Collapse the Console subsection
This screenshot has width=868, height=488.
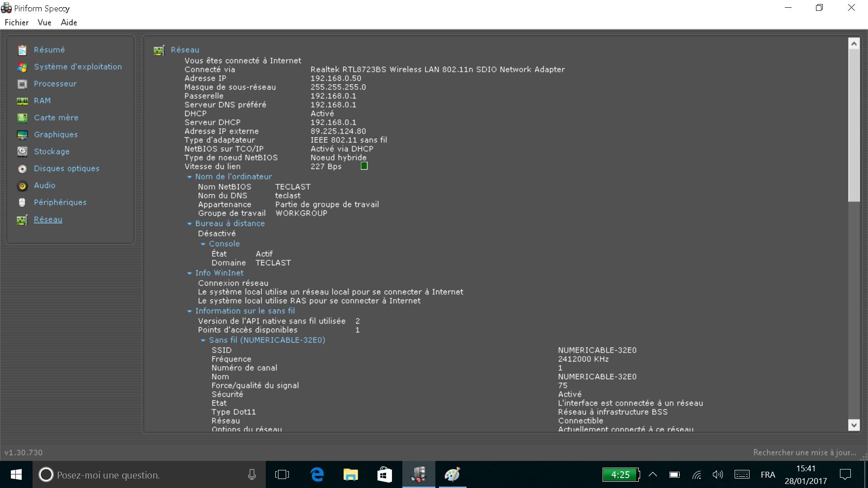pos(203,244)
